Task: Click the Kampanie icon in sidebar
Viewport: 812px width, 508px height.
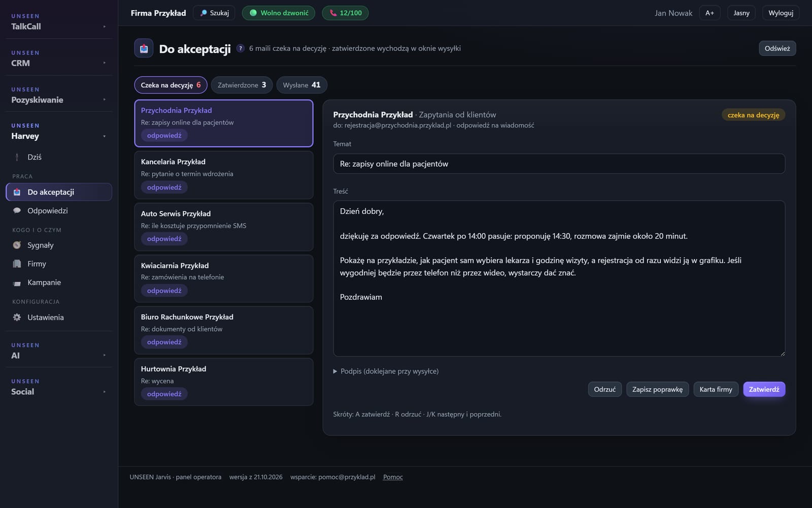Action: pos(17,282)
